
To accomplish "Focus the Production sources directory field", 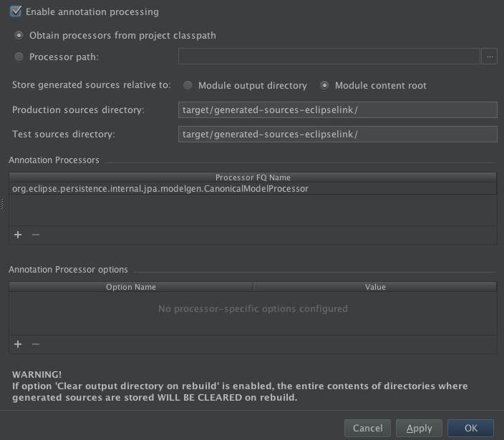I will [338, 110].
